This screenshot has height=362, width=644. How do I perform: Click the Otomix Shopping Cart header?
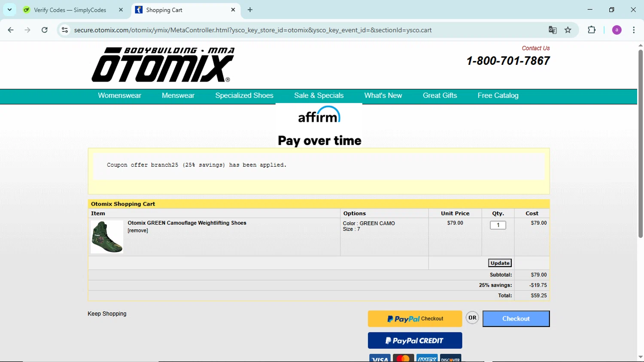pos(123,204)
